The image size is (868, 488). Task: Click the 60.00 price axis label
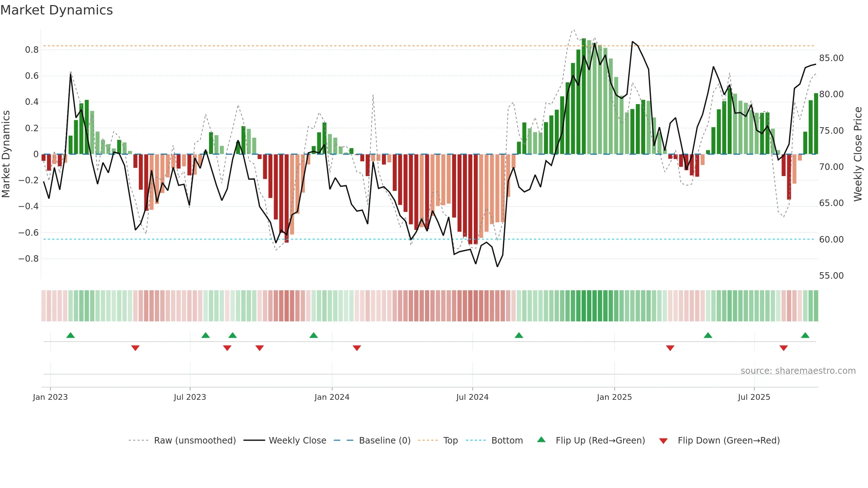[831, 240]
